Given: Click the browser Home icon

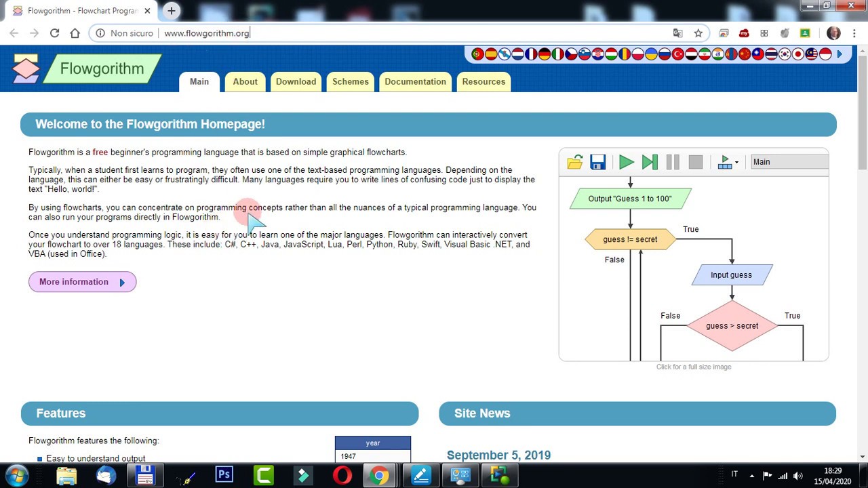Looking at the screenshot, I should [x=75, y=33].
